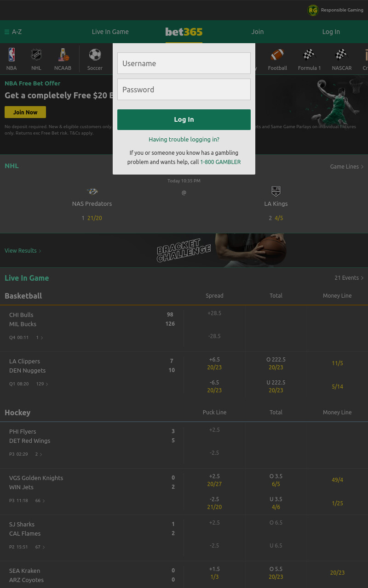Click the yellow Join Now button

point(25,112)
